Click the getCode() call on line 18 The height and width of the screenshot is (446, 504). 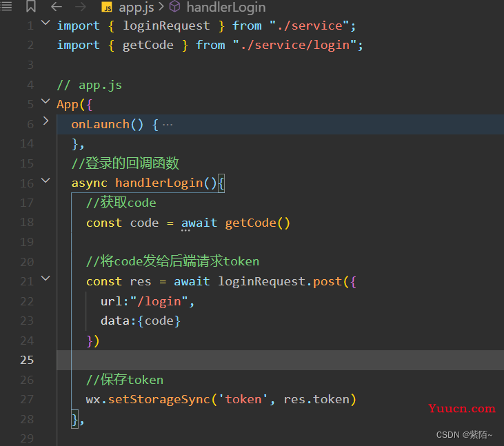[x=257, y=223]
